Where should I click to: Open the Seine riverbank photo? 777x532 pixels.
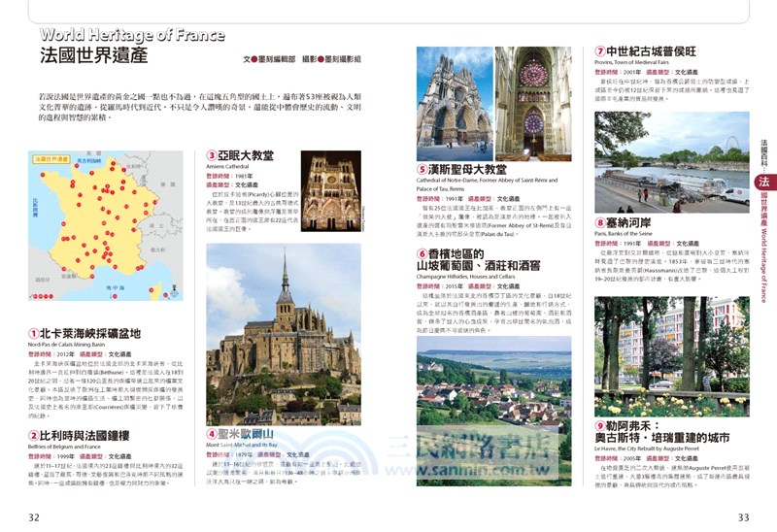670,161
